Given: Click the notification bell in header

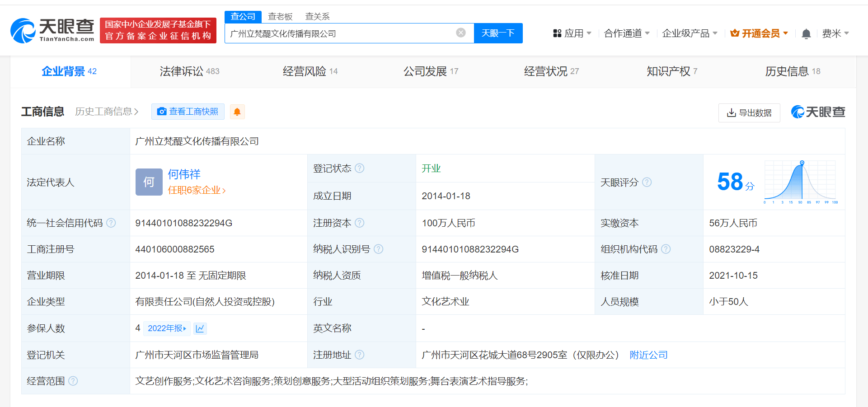Looking at the screenshot, I should pos(806,33).
